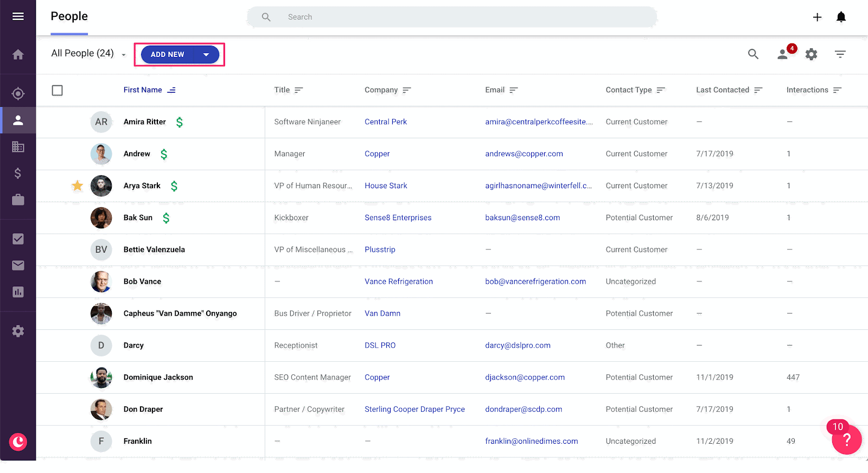
Task: Select the People icon in sidebar
Action: [x=18, y=120]
